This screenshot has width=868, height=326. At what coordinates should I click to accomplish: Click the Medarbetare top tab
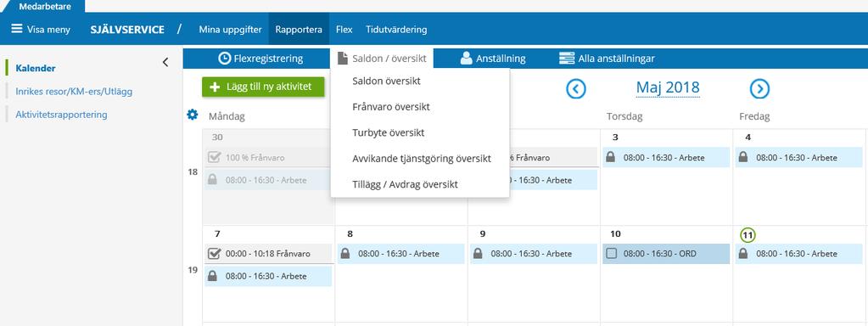pos(45,6)
